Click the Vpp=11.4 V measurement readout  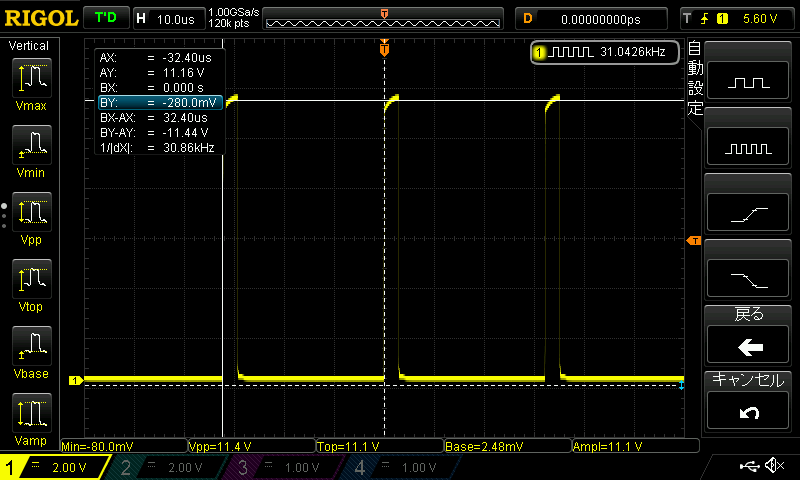click(x=252, y=446)
